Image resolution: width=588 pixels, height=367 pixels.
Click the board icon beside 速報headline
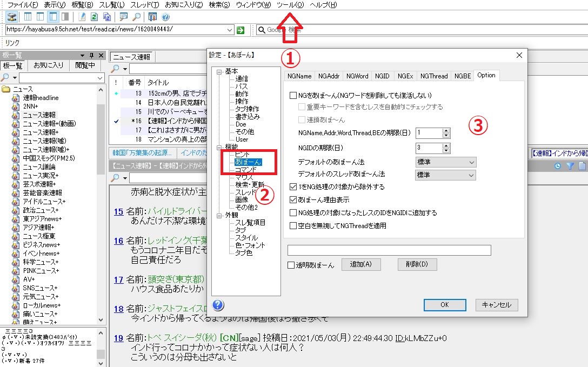(16, 98)
